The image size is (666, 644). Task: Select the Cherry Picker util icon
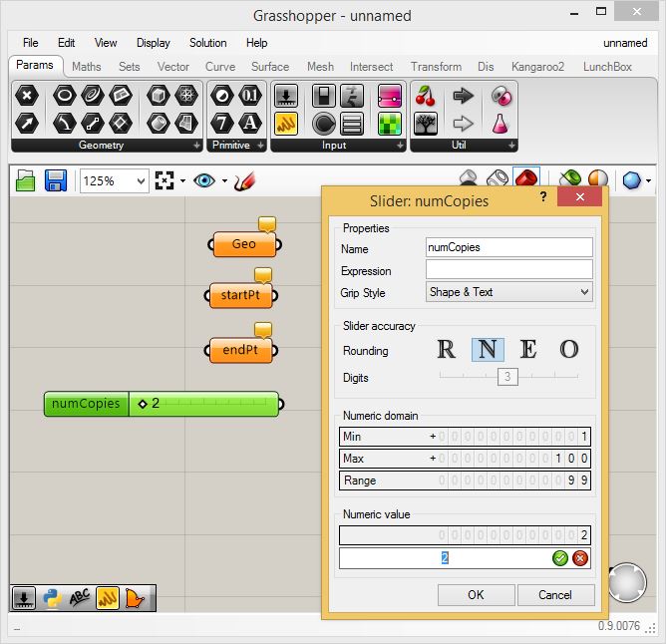426,95
